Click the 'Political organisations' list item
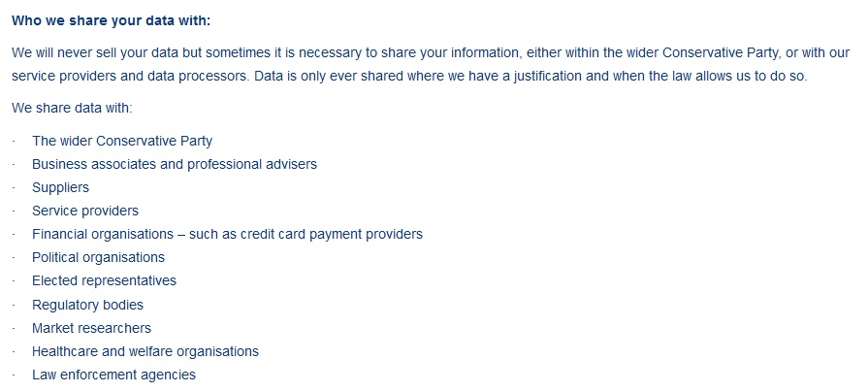The image size is (868, 392). pos(98,257)
